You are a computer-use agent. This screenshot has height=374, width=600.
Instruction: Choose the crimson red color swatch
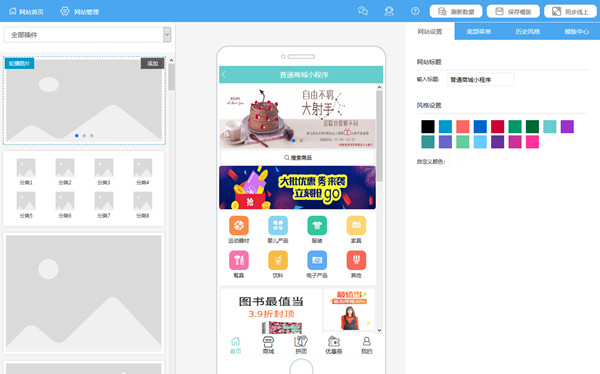[497, 126]
